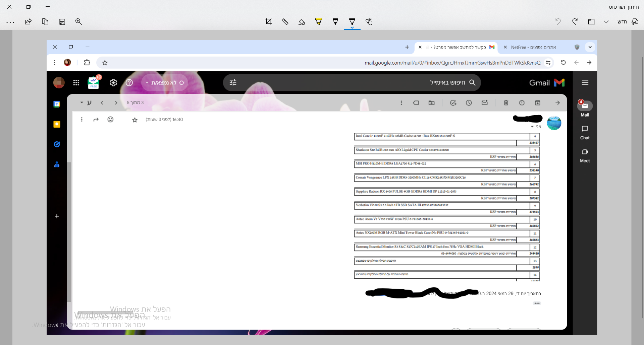This screenshot has height=345, width=644.
Task: Copy the snip to clipboard
Action: click(45, 22)
